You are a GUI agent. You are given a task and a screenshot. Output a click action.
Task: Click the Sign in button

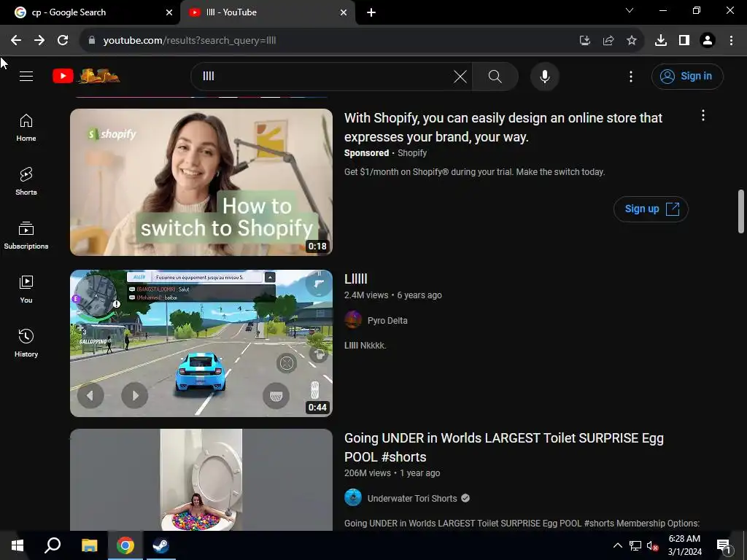pyautogui.click(x=687, y=76)
